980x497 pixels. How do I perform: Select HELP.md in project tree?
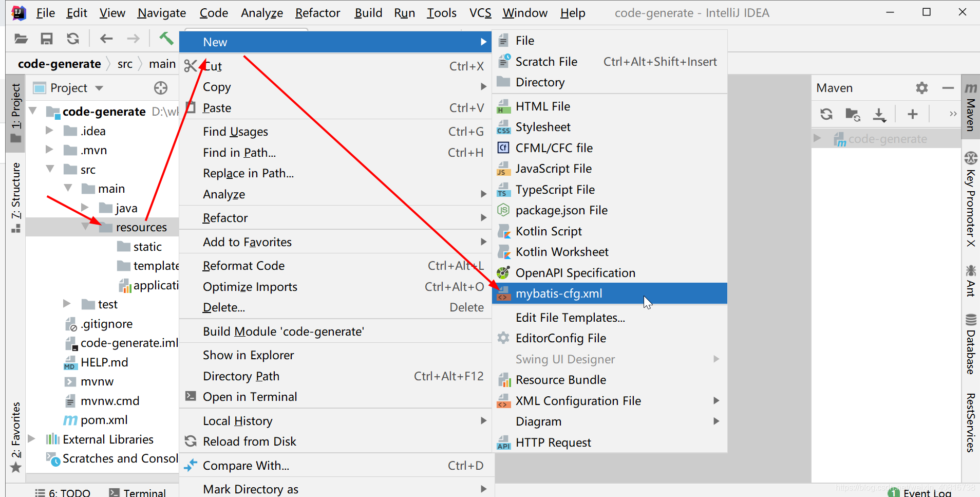96,362
